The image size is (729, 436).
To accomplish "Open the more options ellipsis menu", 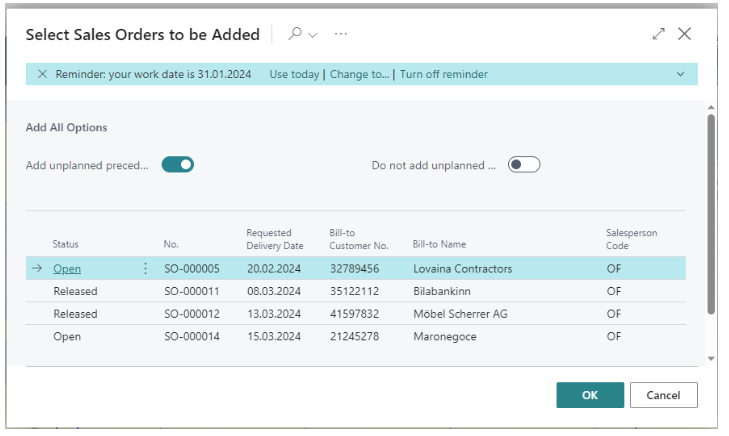I will [x=341, y=34].
